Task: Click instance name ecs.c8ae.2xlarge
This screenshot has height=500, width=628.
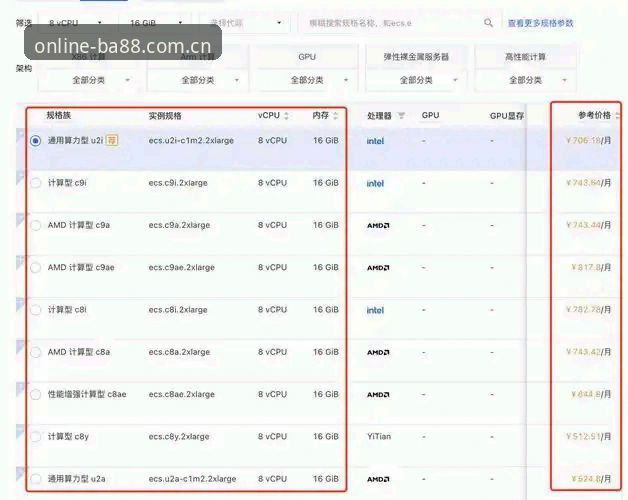Action: point(181,394)
